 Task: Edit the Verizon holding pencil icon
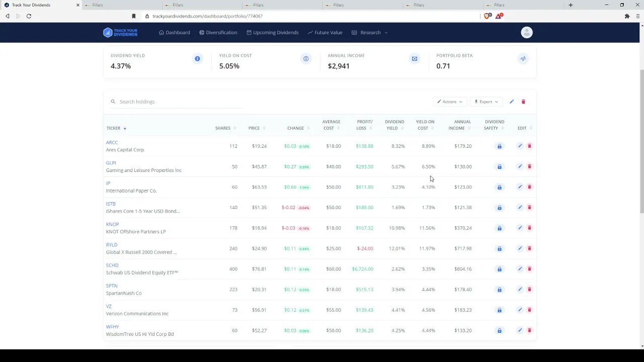pyautogui.click(x=520, y=310)
